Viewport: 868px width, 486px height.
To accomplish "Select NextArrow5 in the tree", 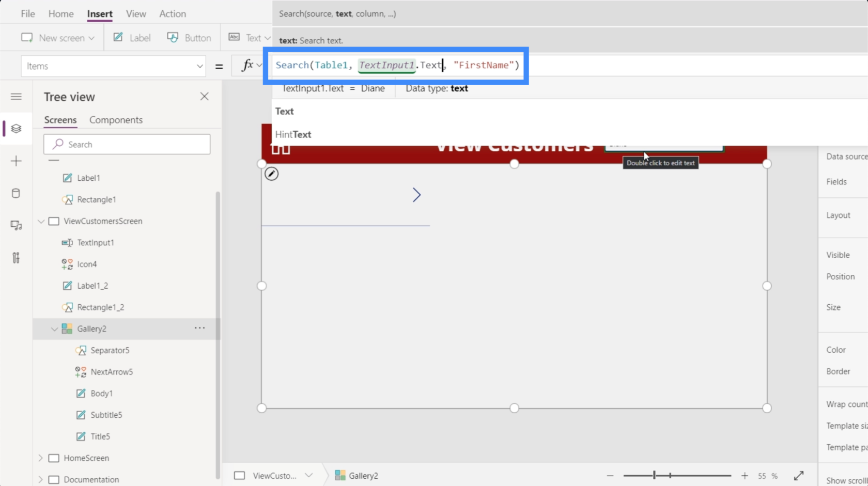I will 112,372.
